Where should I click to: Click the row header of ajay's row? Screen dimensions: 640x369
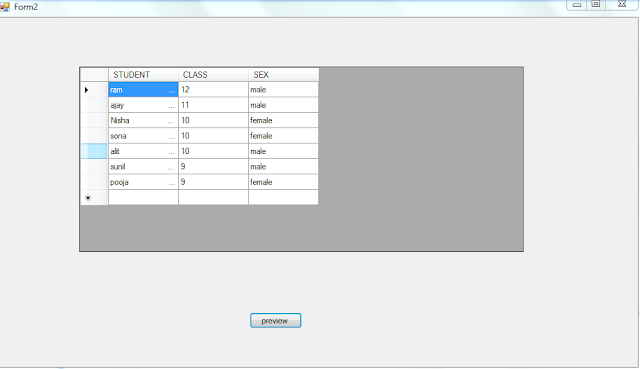click(94, 105)
